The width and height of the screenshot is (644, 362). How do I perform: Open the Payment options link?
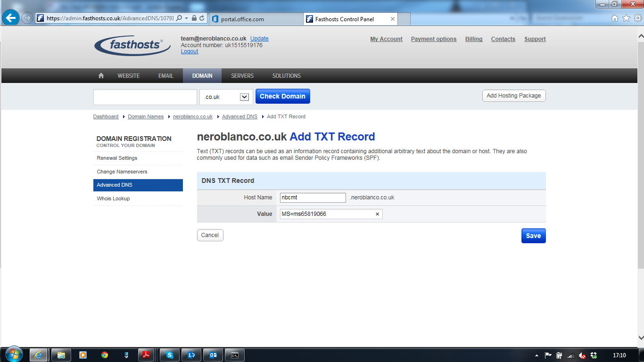tap(434, 39)
